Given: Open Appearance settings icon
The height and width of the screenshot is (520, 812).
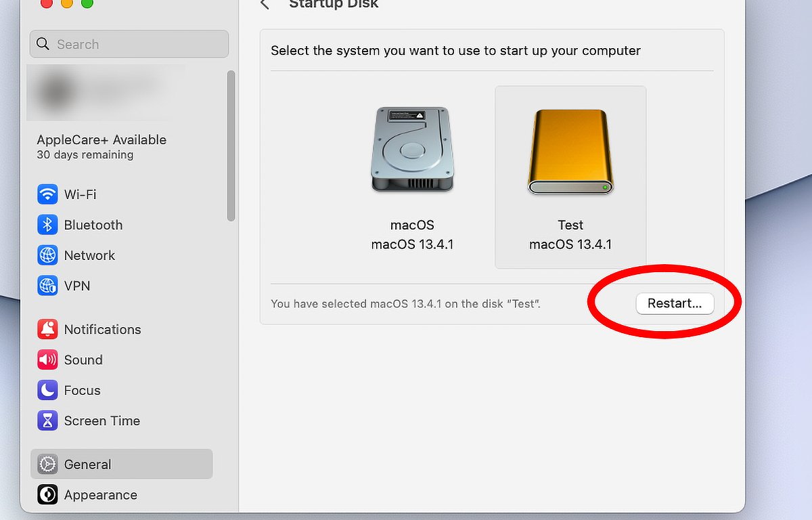Looking at the screenshot, I should [47, 495].
